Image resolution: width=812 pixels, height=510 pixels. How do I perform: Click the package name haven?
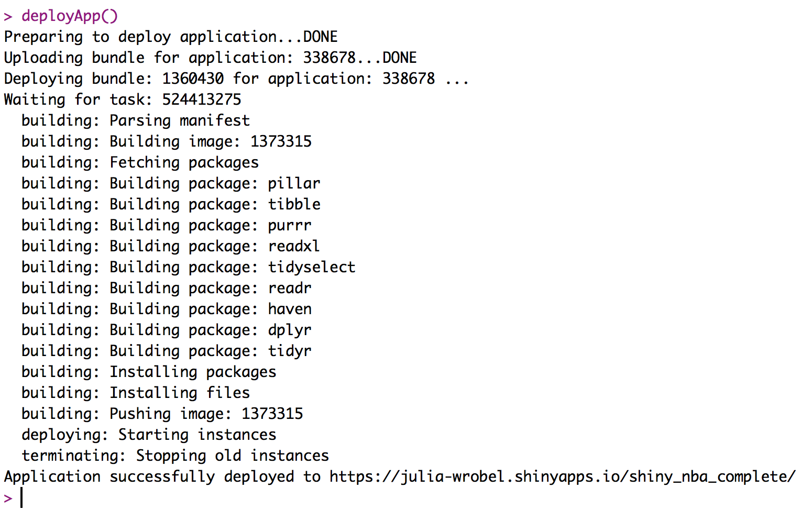(290, 309)
